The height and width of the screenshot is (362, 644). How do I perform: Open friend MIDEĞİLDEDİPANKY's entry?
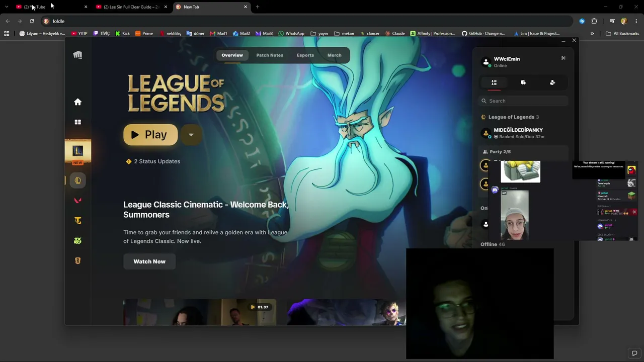point(523,133)
